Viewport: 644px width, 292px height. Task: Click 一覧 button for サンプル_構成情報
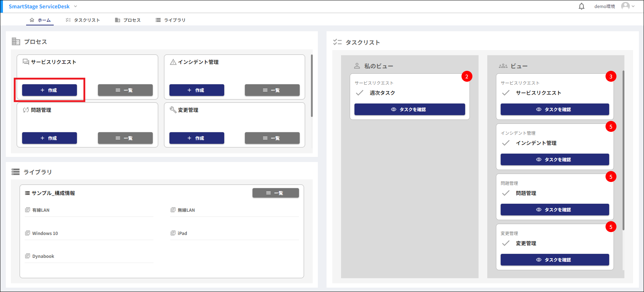(275, 193)
